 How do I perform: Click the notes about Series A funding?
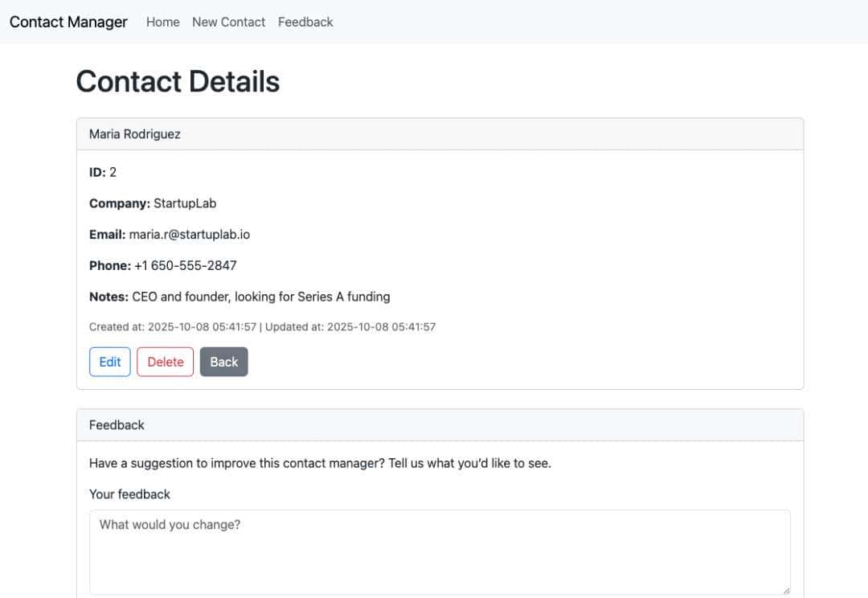[261, 297]
